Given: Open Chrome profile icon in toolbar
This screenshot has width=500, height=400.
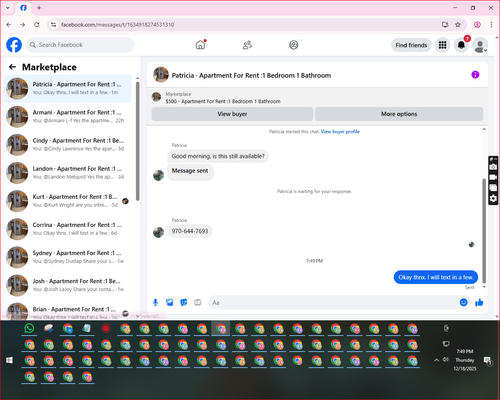Looking at the screenshot, I should [477, 25].
